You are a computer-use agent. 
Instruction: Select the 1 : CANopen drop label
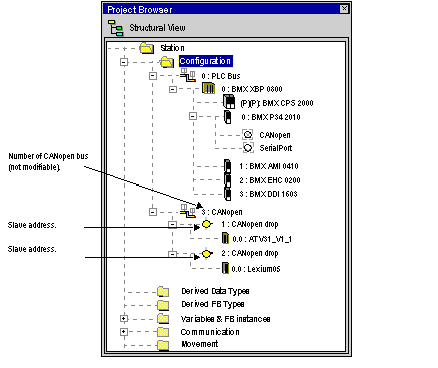(x=250, y=224)
